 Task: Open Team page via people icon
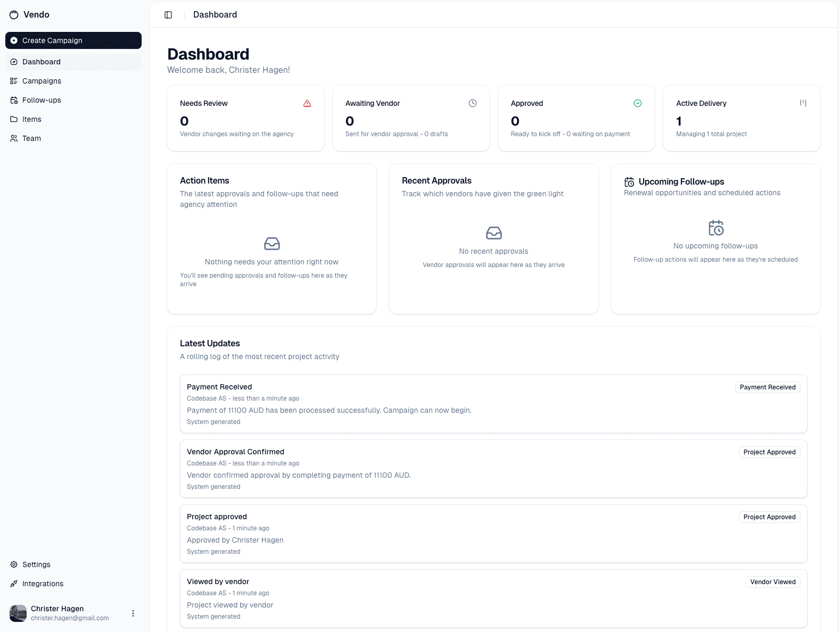pyautogui.click(x=14, y=138)
